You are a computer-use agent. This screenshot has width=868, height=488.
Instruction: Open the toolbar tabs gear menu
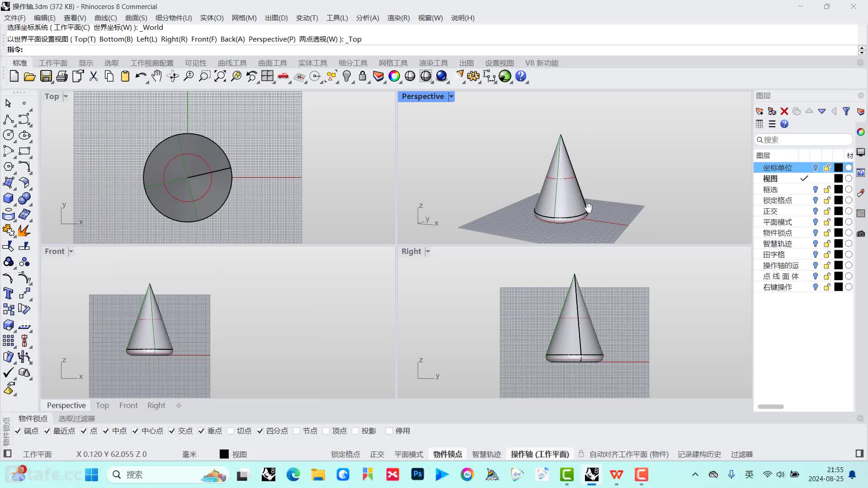[861, 63]
